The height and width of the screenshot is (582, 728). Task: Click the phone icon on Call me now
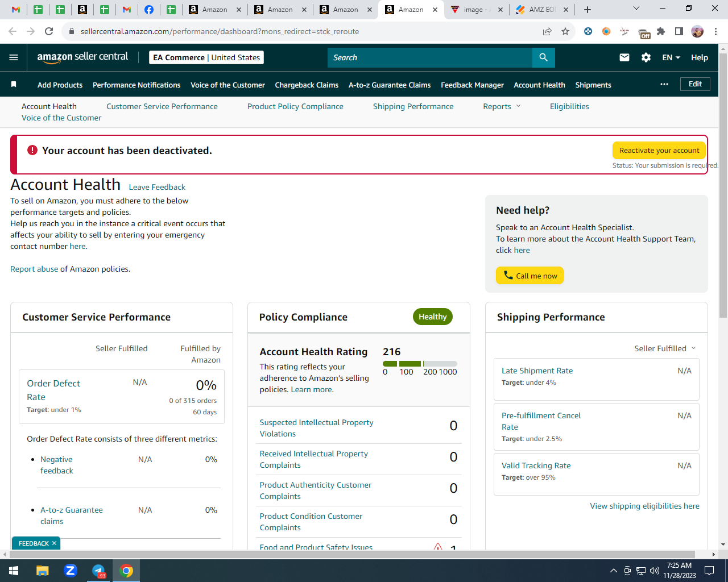[508, 275]
